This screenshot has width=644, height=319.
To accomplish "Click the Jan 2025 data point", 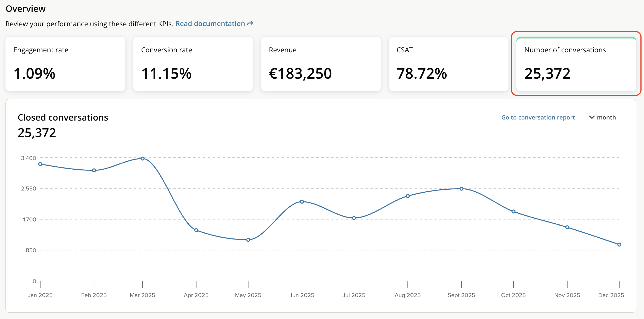I will [x=40, y=164].
